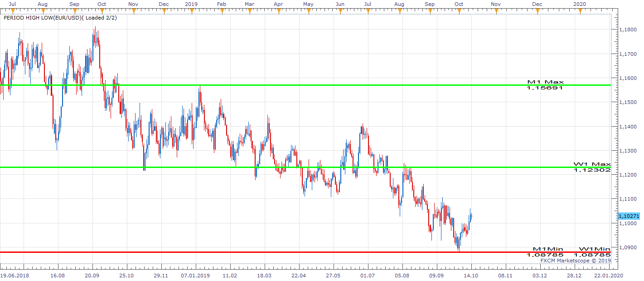
Task: Select the W1Min line label
Action: pos(595,249)
